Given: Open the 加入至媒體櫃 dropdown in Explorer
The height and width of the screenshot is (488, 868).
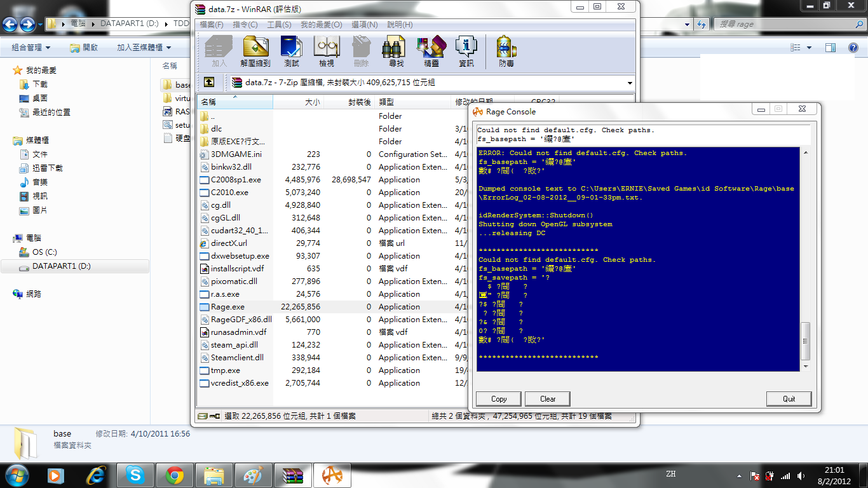Looking at the screenshot, I should pyautogui.click(x=144, y=48).
